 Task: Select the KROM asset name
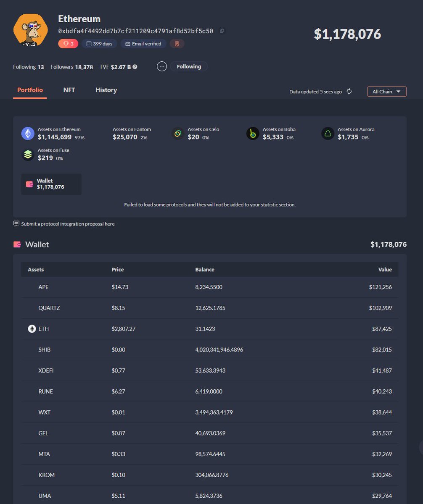click(x=46, y=475)
